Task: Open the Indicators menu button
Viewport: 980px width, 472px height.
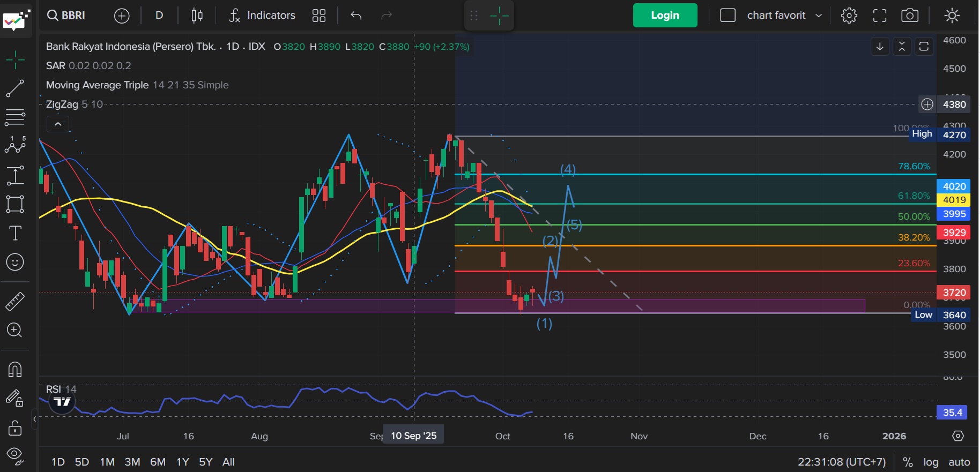Action: 262,16
